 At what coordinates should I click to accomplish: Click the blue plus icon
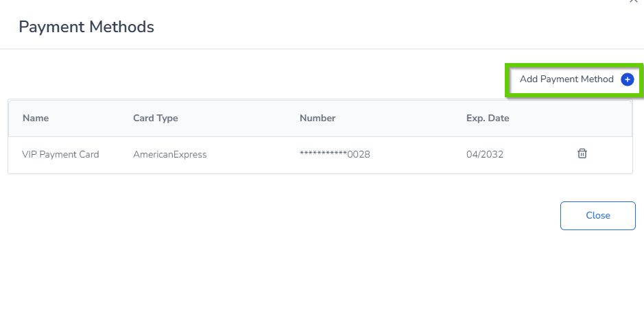(x=627, y=79)
